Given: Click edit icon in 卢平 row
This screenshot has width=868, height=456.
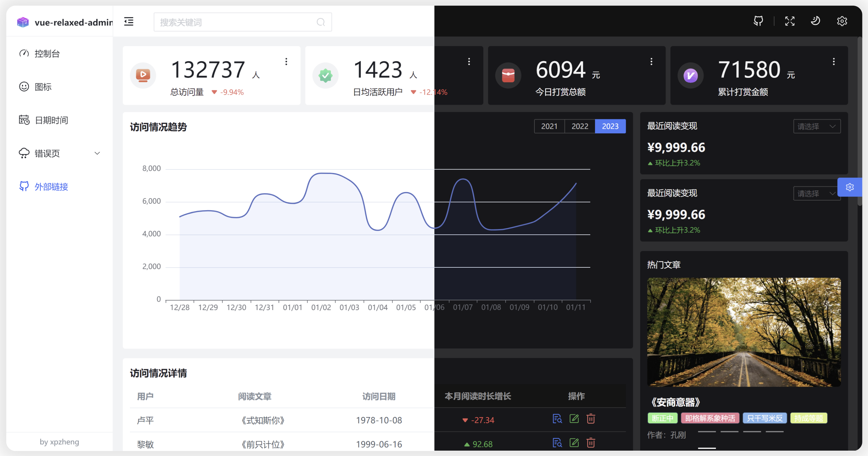Looking at the screenshot, I should tap(574, 419).
